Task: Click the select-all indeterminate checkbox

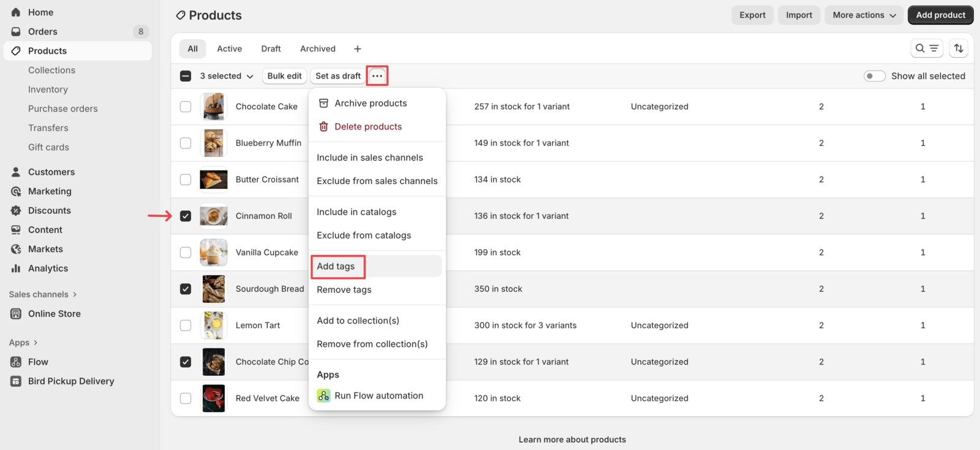Action: [x=186, y=76]
